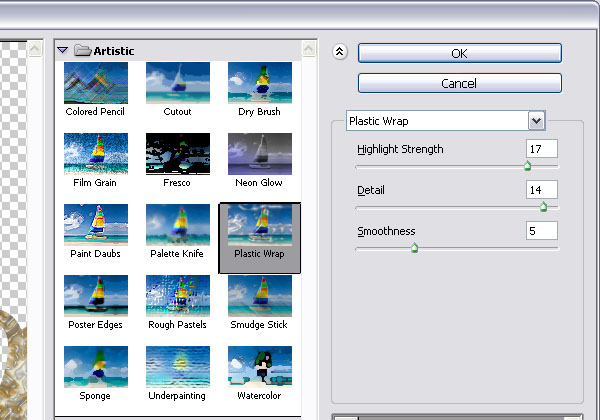Screen dimensions: 600x420
Task: Click the Detail value input field
Action: [541, 189]
